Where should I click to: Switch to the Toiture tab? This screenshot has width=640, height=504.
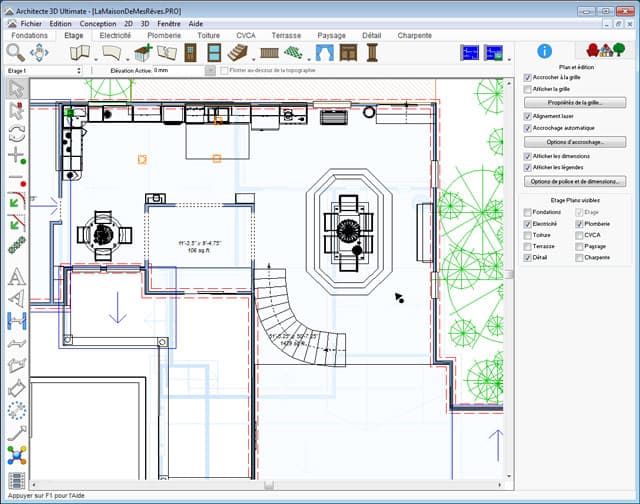(x=209, y=36)
